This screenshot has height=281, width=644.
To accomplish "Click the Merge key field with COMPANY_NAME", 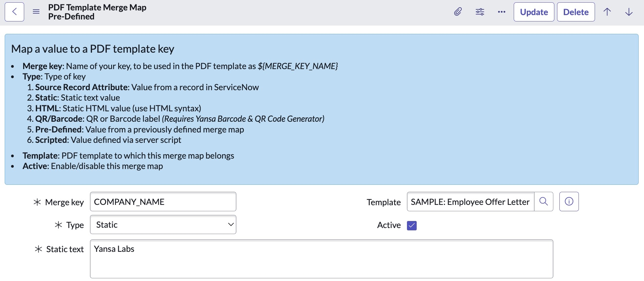I will [163, 202].
